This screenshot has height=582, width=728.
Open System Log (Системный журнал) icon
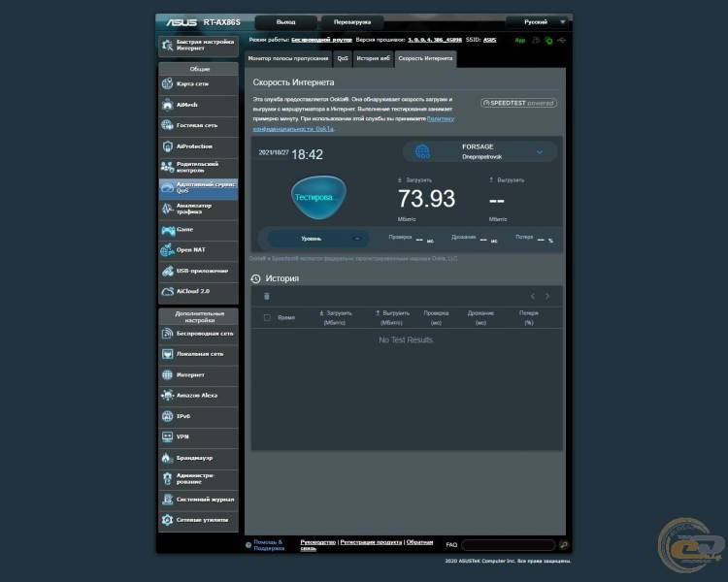click(167, 500)
